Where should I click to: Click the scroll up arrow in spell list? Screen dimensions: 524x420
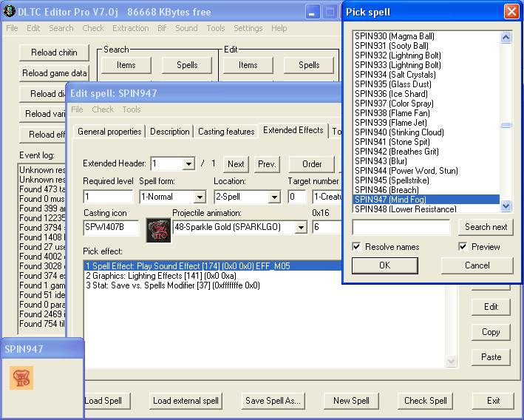[506, 37]
